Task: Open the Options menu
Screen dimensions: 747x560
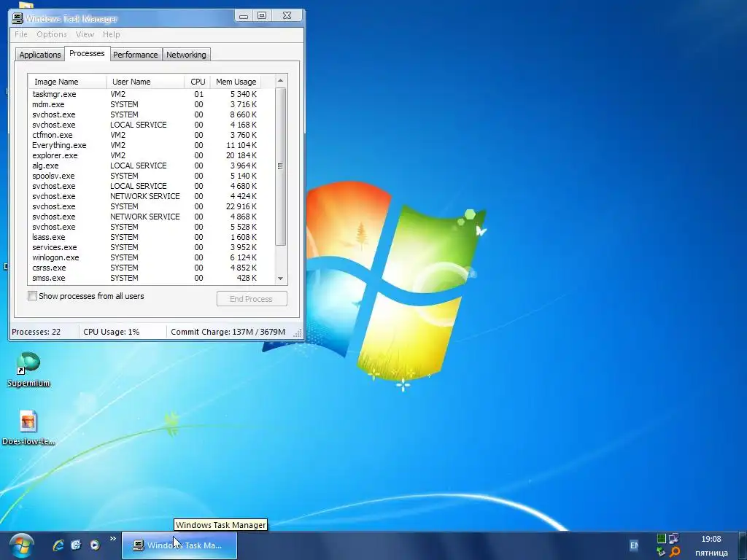Action: click(52, 34)
